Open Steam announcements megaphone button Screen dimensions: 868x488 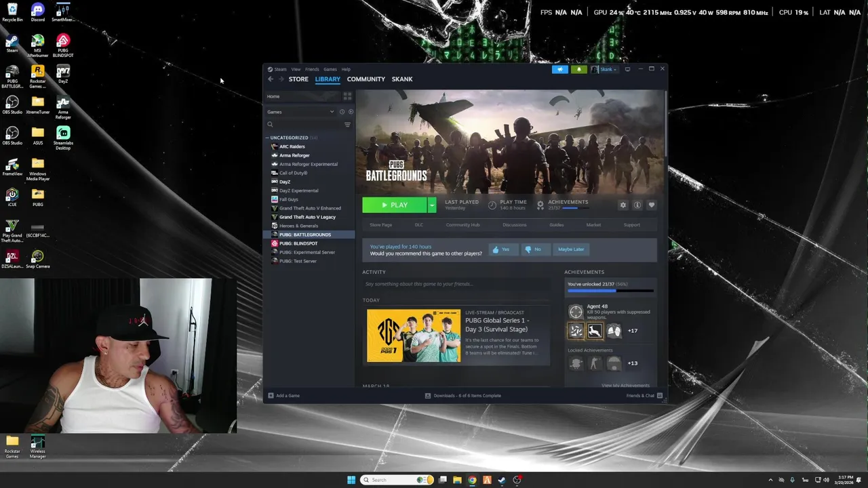[x=560, y=69]
